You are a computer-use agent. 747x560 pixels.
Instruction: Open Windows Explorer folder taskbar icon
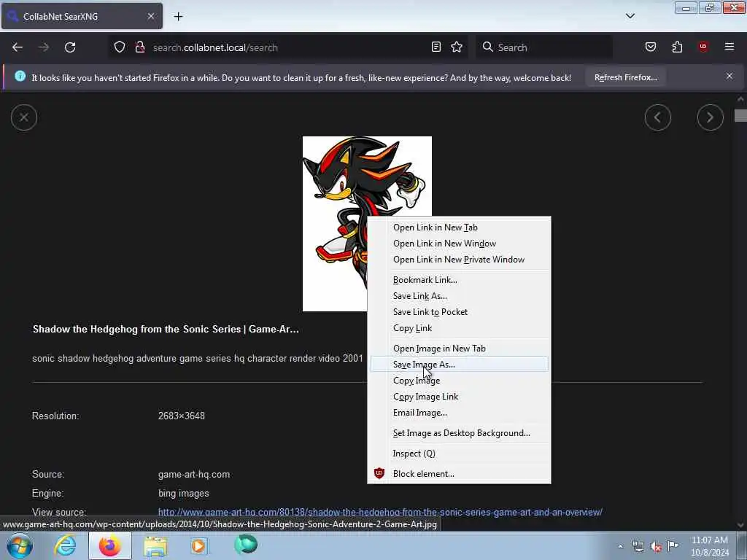155,545
